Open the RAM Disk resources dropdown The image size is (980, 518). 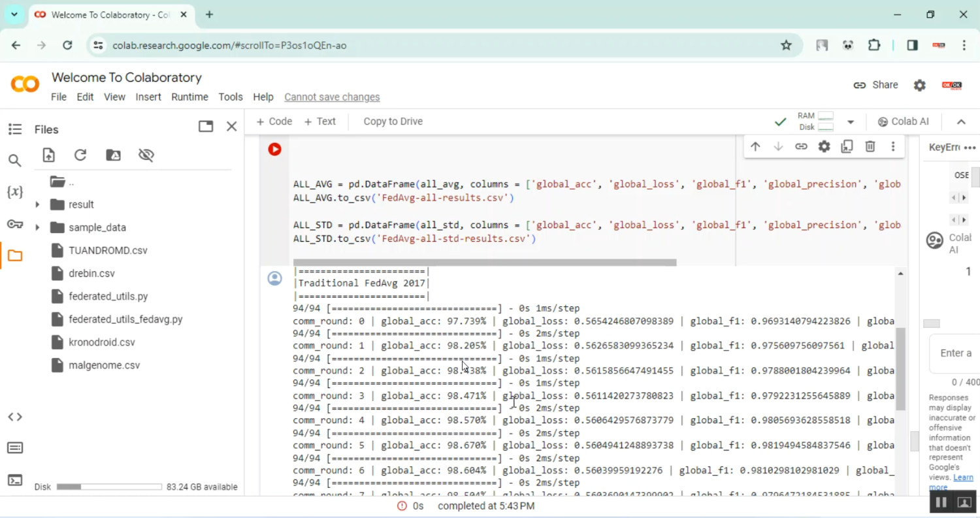850,122
